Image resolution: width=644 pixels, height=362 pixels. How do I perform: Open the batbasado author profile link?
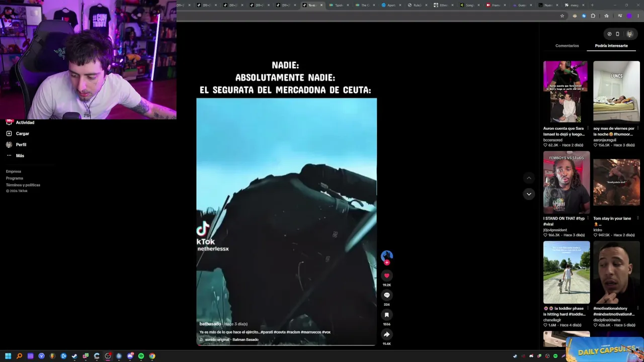(210, 324)
